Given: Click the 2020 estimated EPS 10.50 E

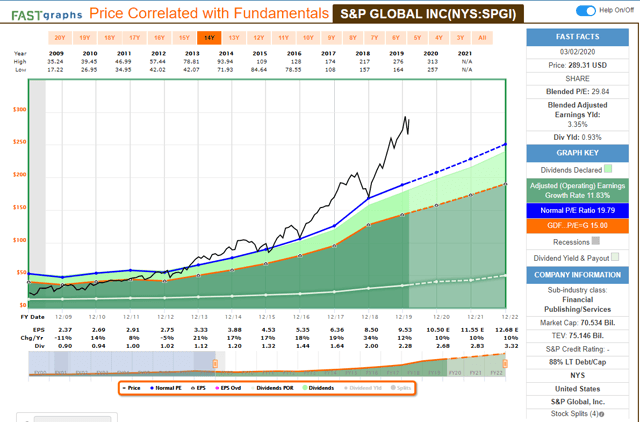Looking at the screenshot, I should tap(438, 330).
